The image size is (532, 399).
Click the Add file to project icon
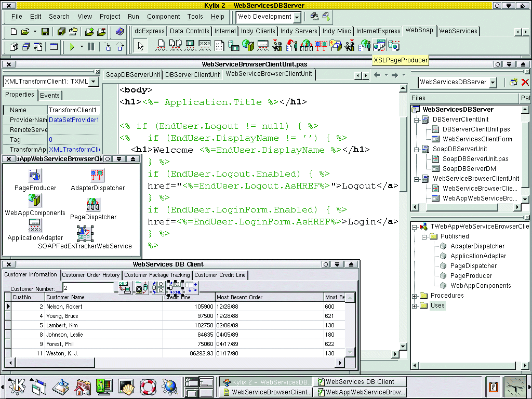pos(89,32)
